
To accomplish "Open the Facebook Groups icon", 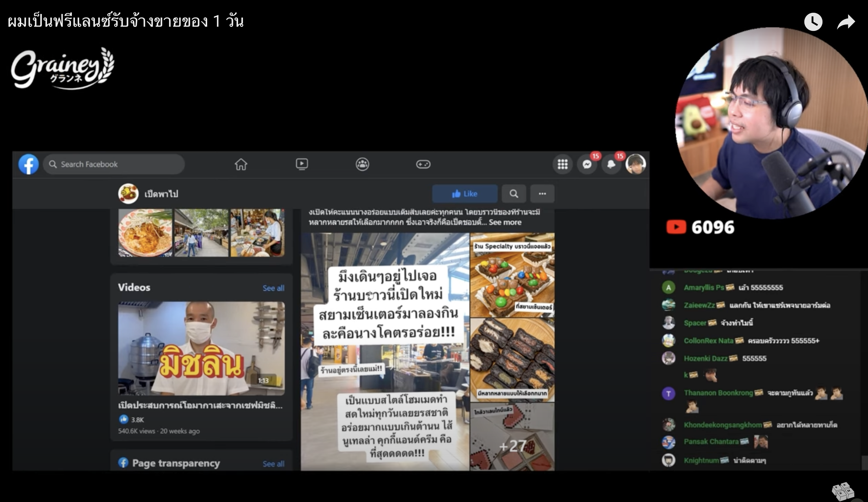I will click(362, 164).
